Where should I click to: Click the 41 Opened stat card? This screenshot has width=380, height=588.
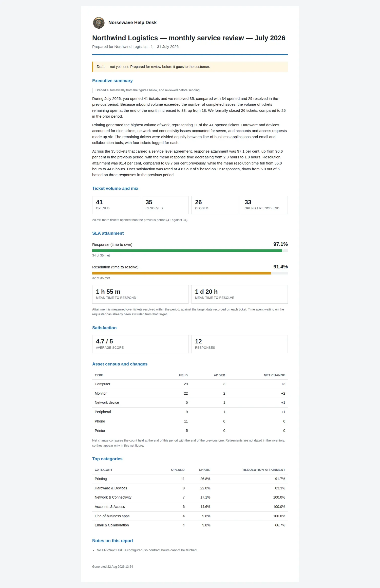[x=116, y=205]
